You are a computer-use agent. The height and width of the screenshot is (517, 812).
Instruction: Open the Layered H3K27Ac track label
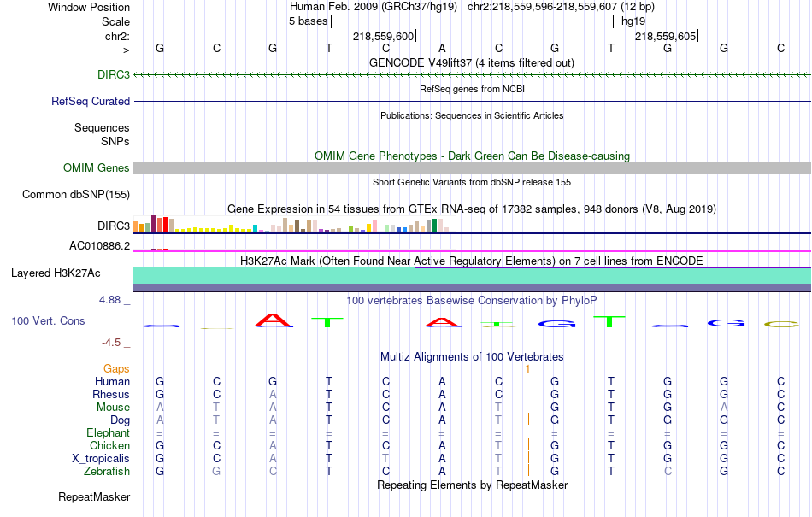56,273
